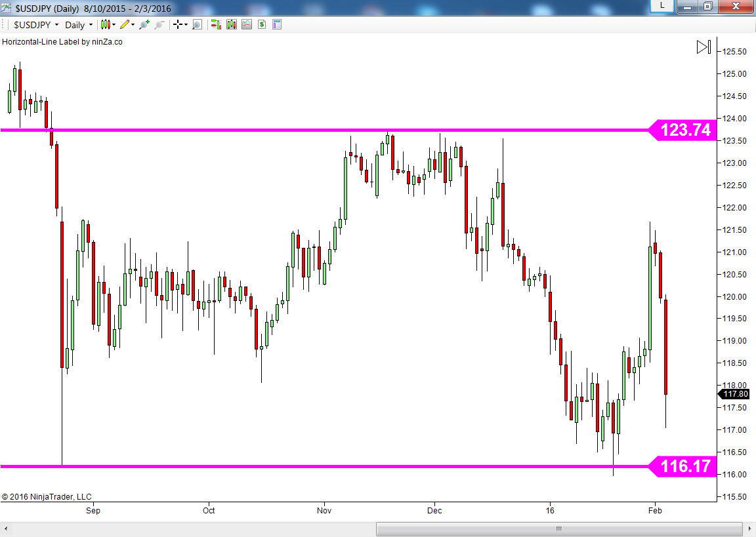Viewport: 756px width, 537px height.
Task: Click the scroll-to-latest-bar arrow icon
Action: point(704,47)
